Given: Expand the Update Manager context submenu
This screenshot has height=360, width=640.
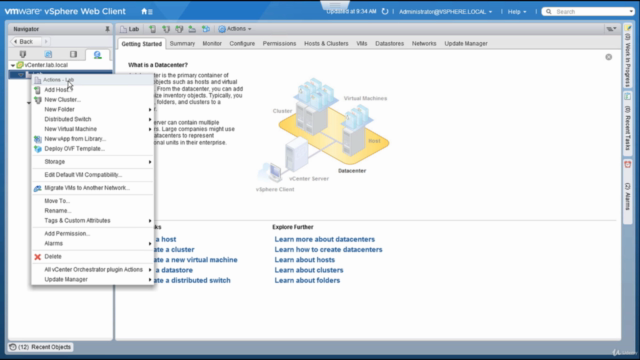Looking at the screenshot, I should point(93,279).
